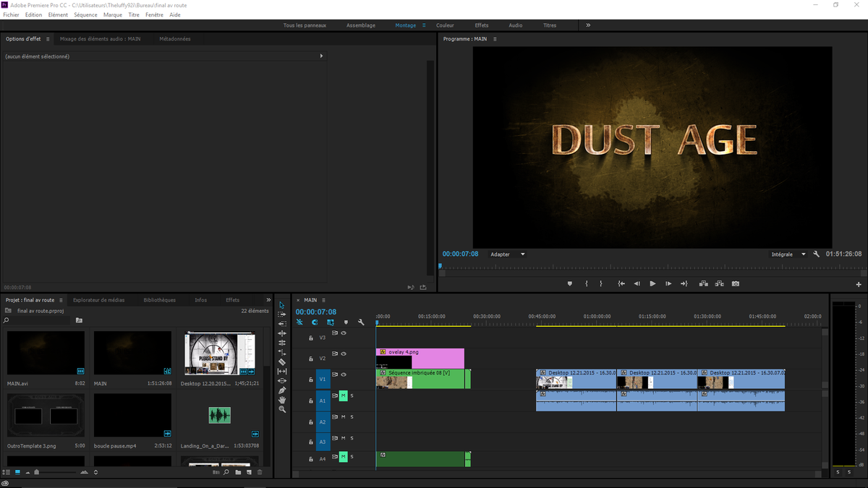Select the Zoom magnifier tool

tap(282, 409)
